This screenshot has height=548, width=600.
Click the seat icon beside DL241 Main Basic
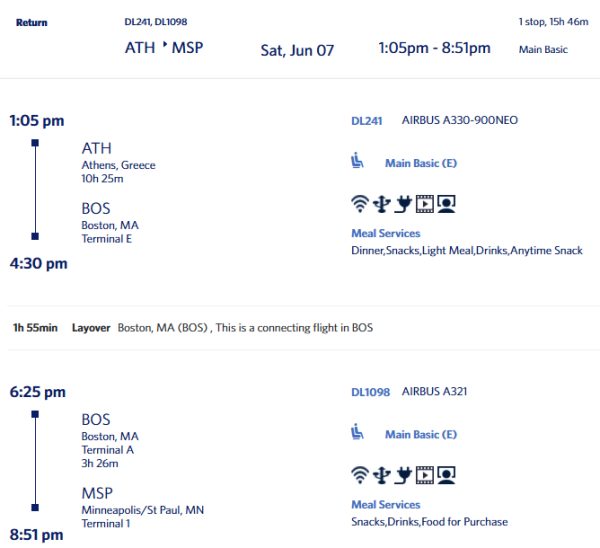pos(357,160)
